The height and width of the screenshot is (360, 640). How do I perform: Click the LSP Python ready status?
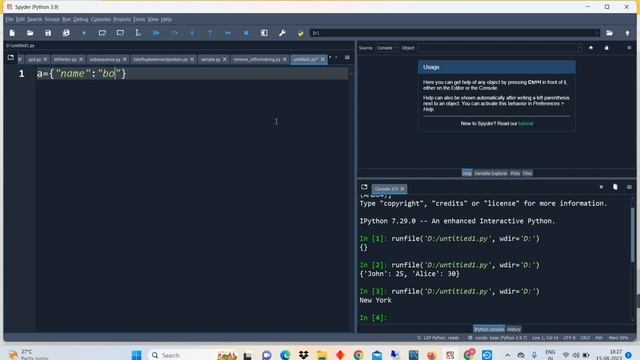point(438,338)
